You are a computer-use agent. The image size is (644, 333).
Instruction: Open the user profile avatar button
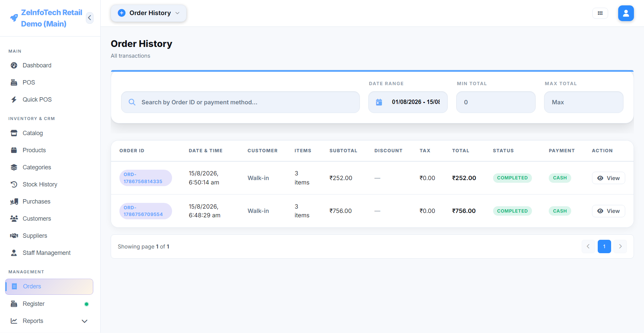point(626,13)
